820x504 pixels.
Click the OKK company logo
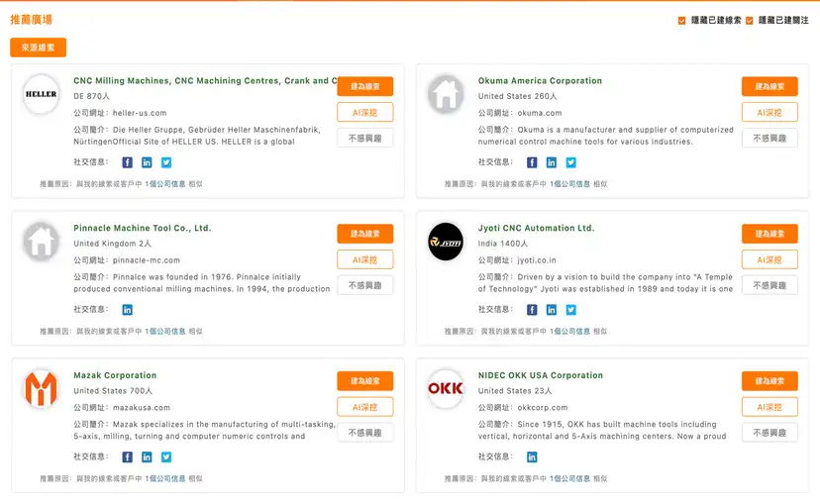446,389
